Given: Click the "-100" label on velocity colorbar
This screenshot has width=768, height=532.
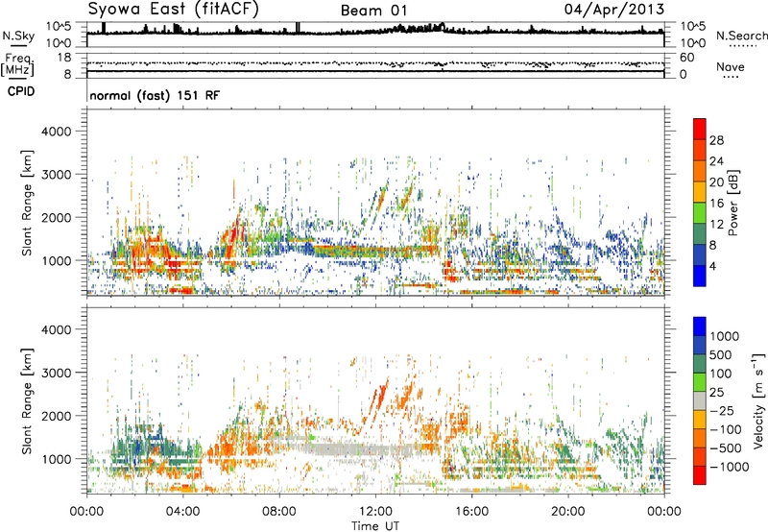Looking at the screenshot, I should coord(726,429).
